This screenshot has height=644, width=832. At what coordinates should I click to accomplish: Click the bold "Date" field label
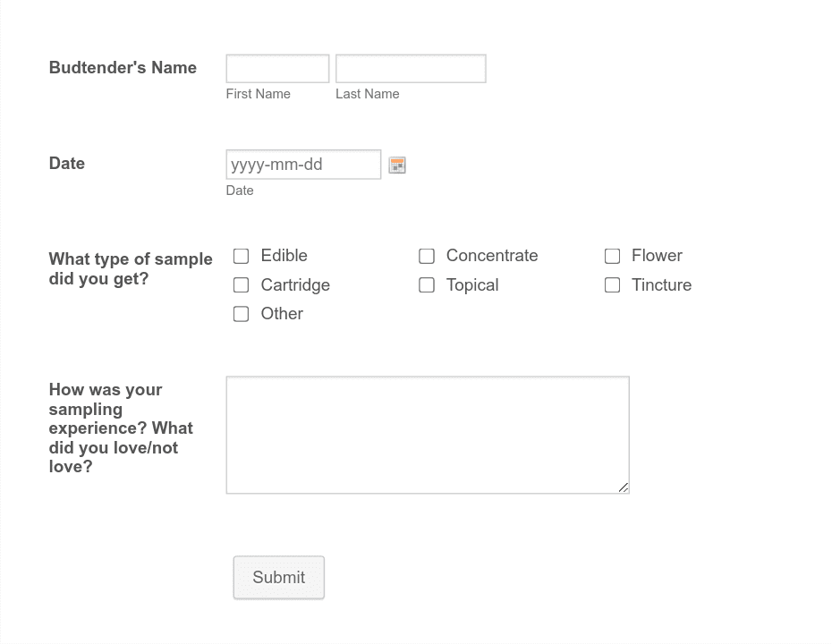click(67, 164)
